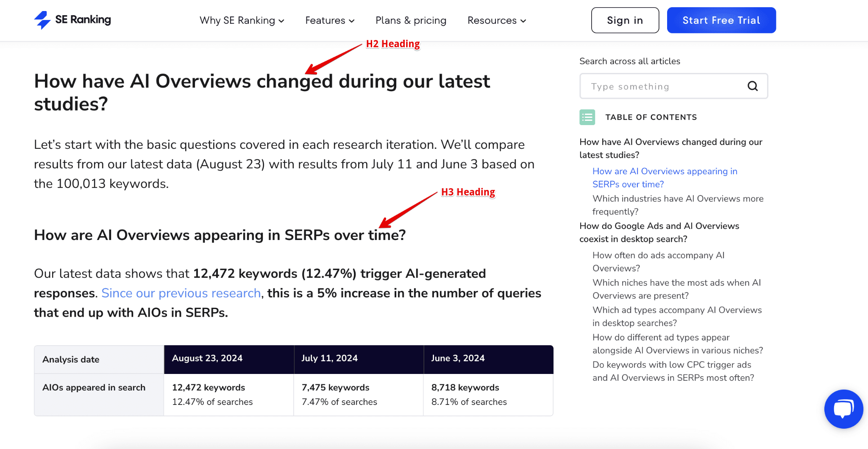The height and width of the screenshot is (449, 868).
Task: Expand the Why SE Ranking dropdown
Action: [242, 20]
